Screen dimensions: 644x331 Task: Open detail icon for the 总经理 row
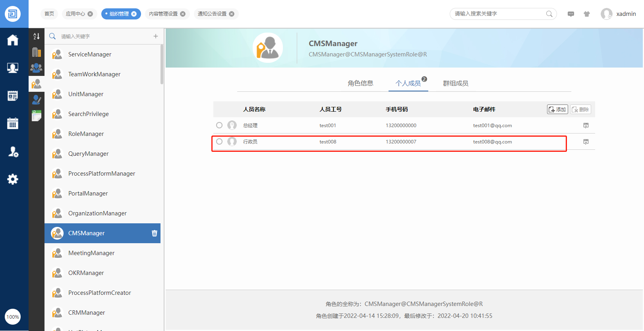(586, 126)
